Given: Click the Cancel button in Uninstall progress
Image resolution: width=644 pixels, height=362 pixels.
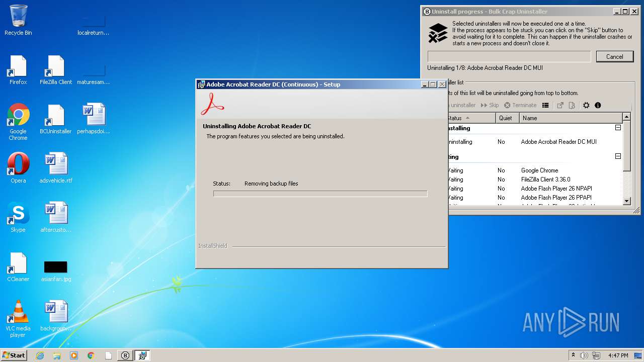Looking at the screenshot, I should click(614, 57).
